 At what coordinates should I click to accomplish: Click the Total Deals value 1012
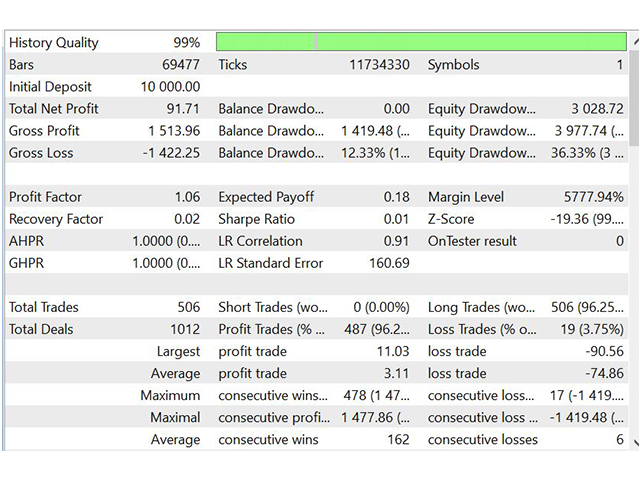pos(183,329)
